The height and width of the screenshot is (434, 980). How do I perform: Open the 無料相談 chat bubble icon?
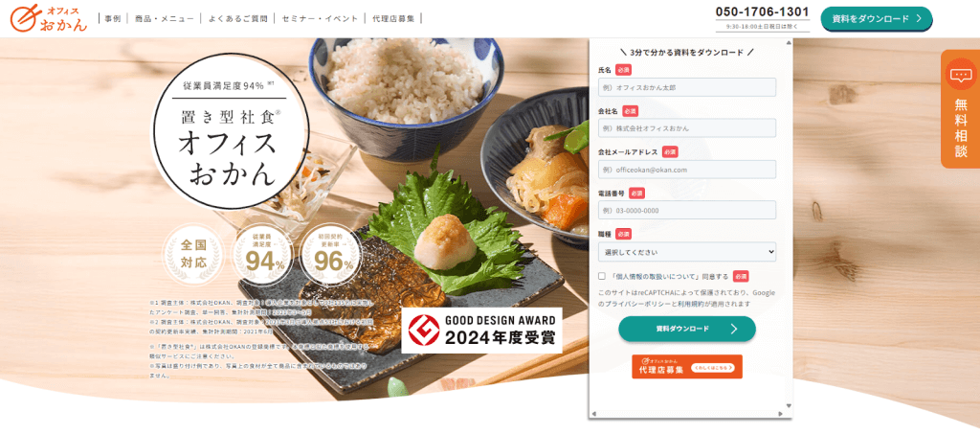961,75
